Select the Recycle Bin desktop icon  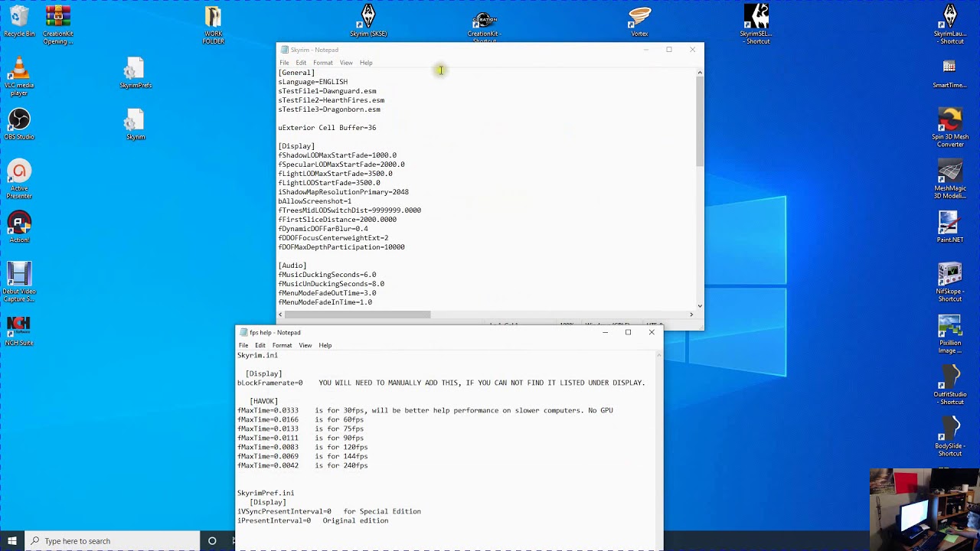19,21
